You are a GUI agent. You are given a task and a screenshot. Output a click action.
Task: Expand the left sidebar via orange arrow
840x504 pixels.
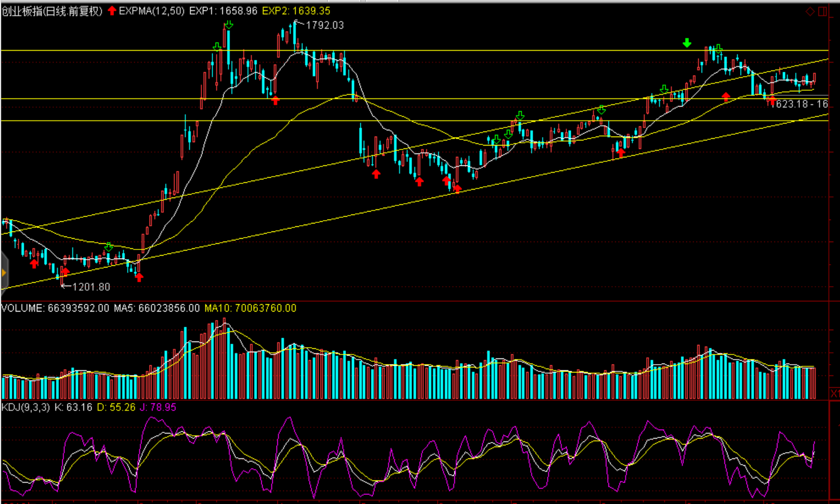(3, 273)
